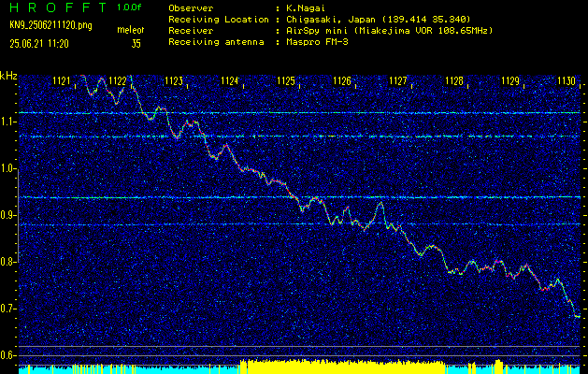Click the Receiving Location label
Screen dimensions: 588x374
point(219,19)
